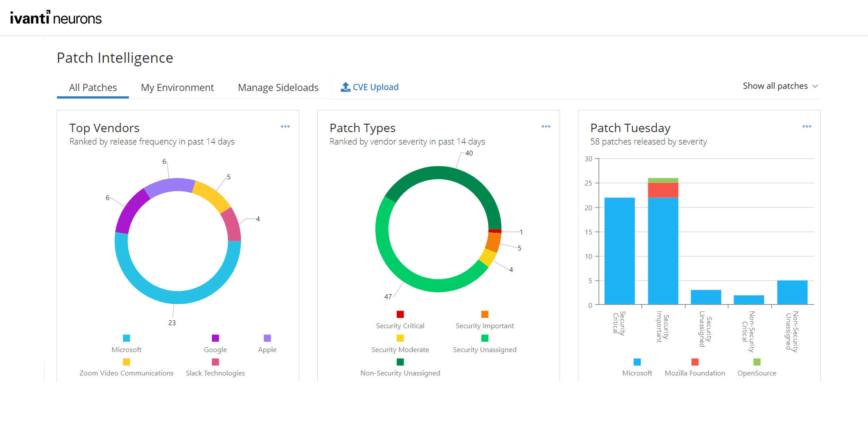
Task: Open Patch Types card options menu
Action: [x=546, y=127]
